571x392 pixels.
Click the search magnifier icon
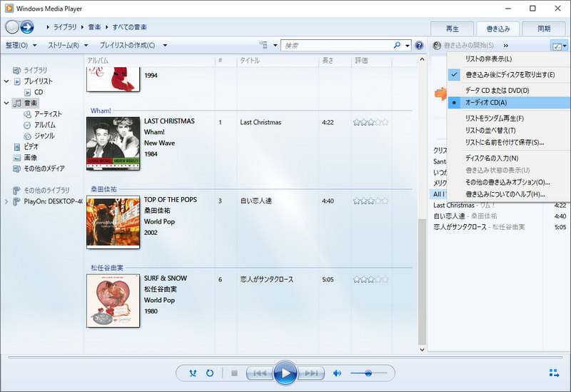(397, 45)
